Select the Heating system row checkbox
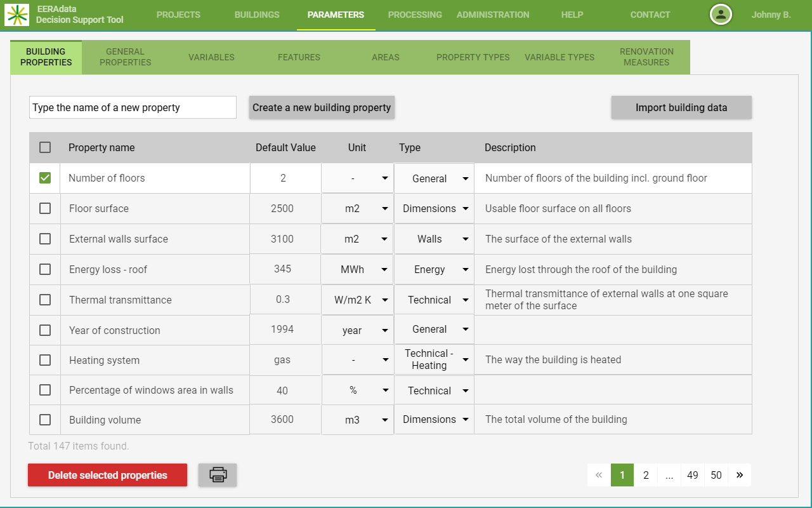Screen dimensions: 812x508 tap(45, 360)
